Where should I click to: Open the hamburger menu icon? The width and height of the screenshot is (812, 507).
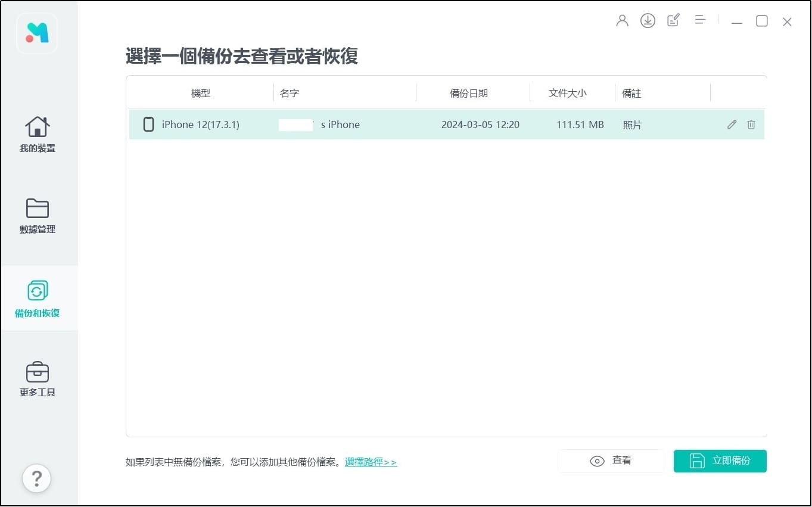pos(700,20)
